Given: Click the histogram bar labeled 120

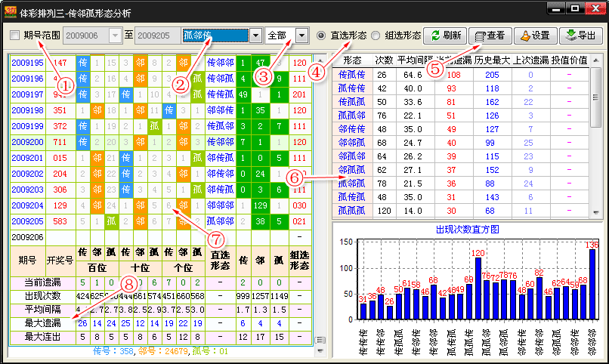Looking at the screenshot, I should (x=478, y=288).
